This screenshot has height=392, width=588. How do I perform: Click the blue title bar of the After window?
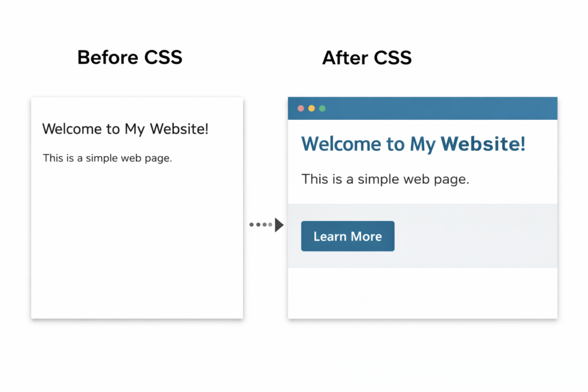point(436,108)
